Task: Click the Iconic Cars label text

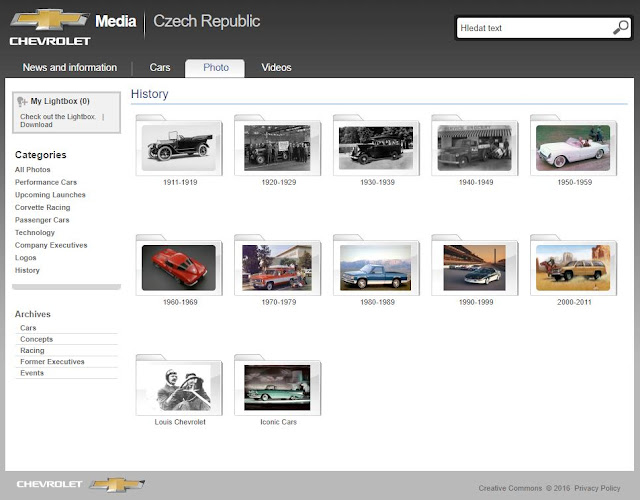Action: [x=278, y=422]
